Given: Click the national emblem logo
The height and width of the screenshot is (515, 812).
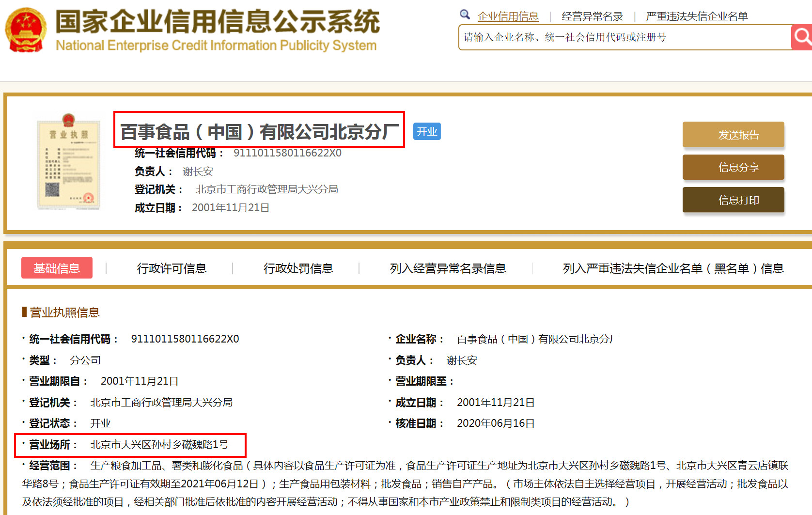Looking at the screenshot, I should (26, 30).
